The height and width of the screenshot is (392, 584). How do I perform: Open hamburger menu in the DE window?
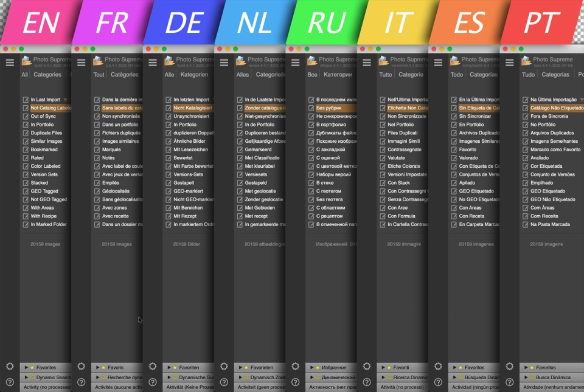[x=153, y=63]
